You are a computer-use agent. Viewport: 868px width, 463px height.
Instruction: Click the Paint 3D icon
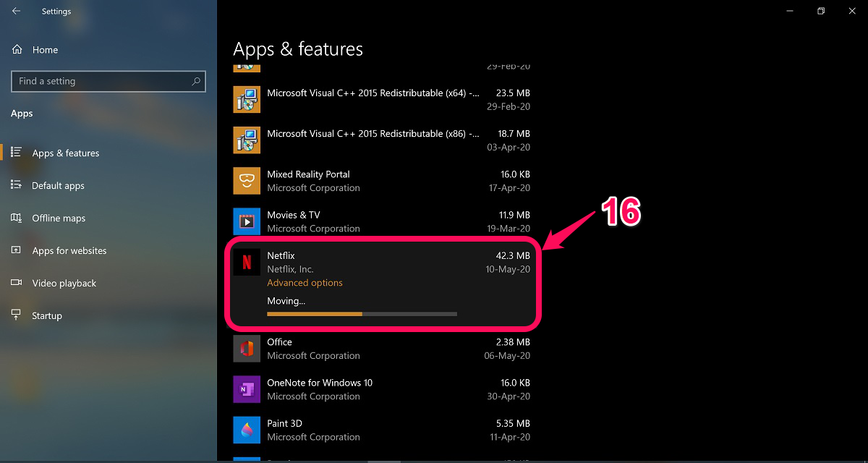[x=247, y=430]
